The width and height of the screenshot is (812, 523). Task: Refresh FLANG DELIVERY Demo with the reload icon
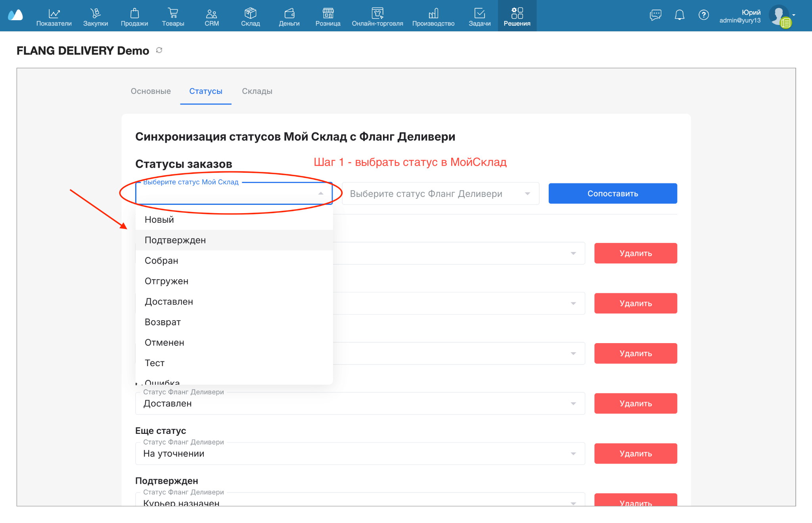[x=159, y=50]
